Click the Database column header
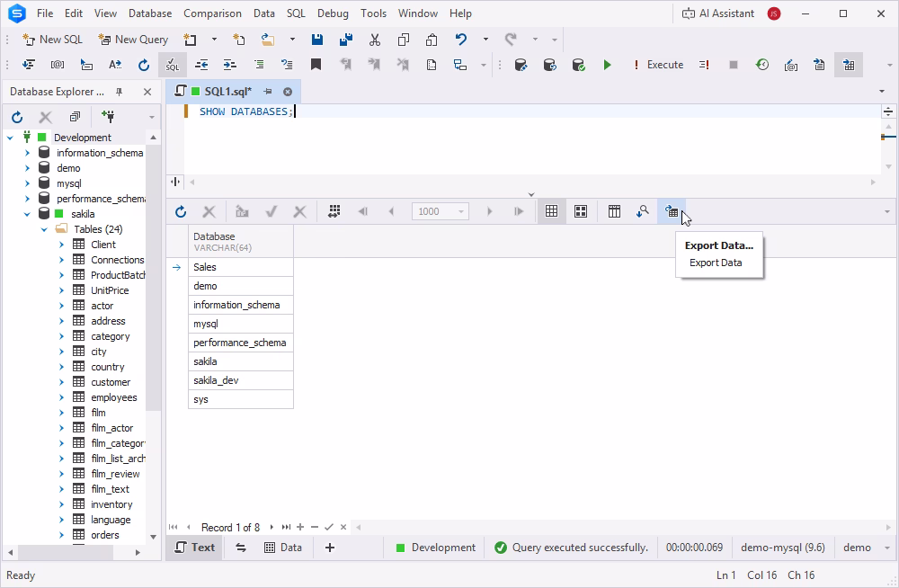Image resolution: width=899 pixels, height=588 pixels. point(241,242)
